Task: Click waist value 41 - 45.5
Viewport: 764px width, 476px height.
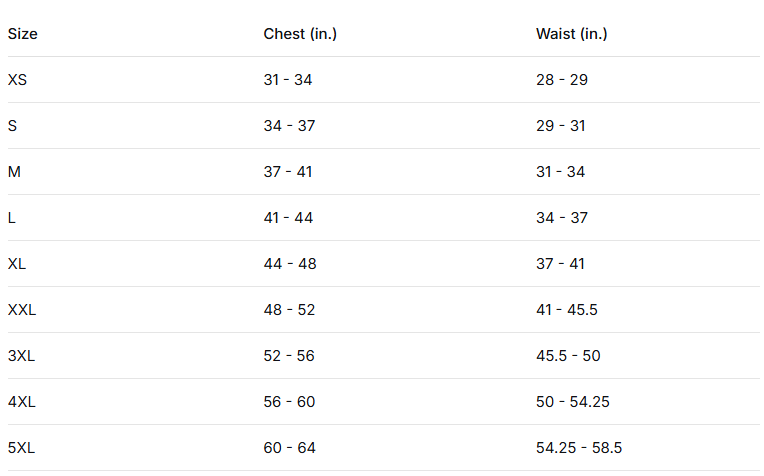Action: 567,310
